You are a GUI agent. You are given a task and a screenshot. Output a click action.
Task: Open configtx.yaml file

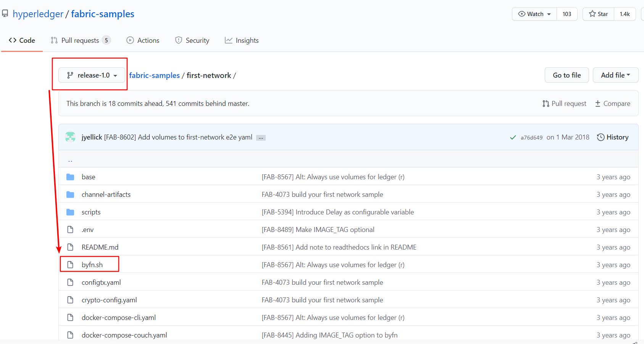(x=101, y=282)
